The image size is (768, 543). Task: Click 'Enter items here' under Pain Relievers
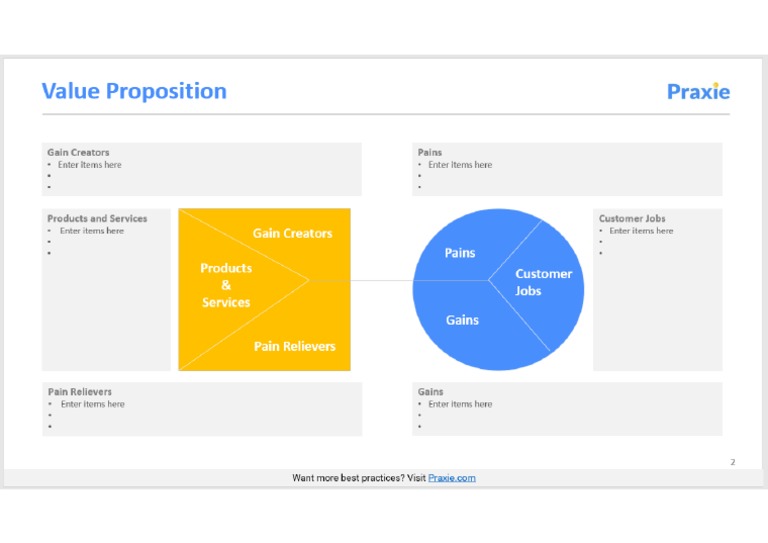pos(92,404)
